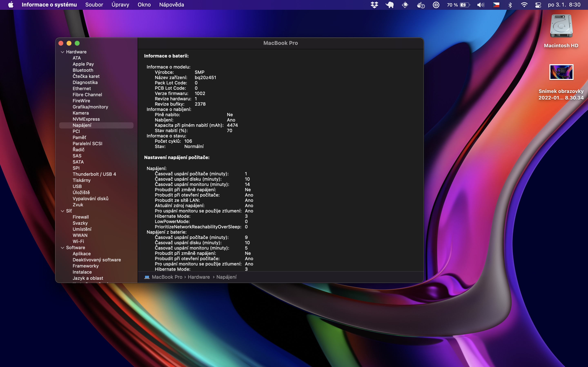Screen dimensions: 588x367
Task: Open the Dropbox menu bar icon
Action: click(x=374, y=5)
